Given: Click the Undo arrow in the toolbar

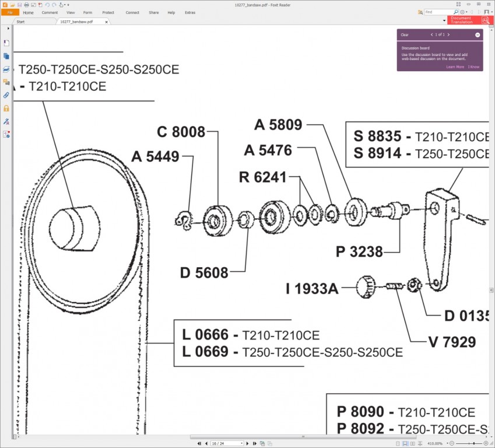Looking at the screenshot, I should tap(47, 5).
